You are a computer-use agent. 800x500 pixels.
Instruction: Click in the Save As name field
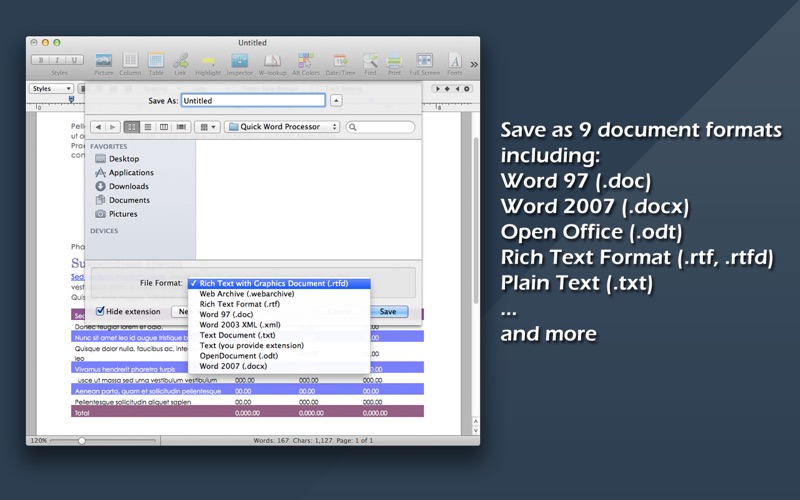253,101
